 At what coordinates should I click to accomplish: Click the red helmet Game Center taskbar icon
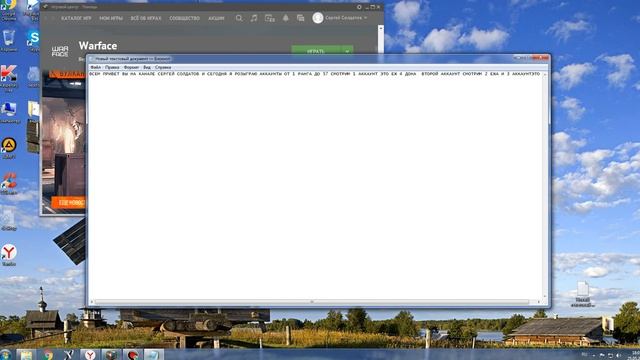tap(133, 355)
